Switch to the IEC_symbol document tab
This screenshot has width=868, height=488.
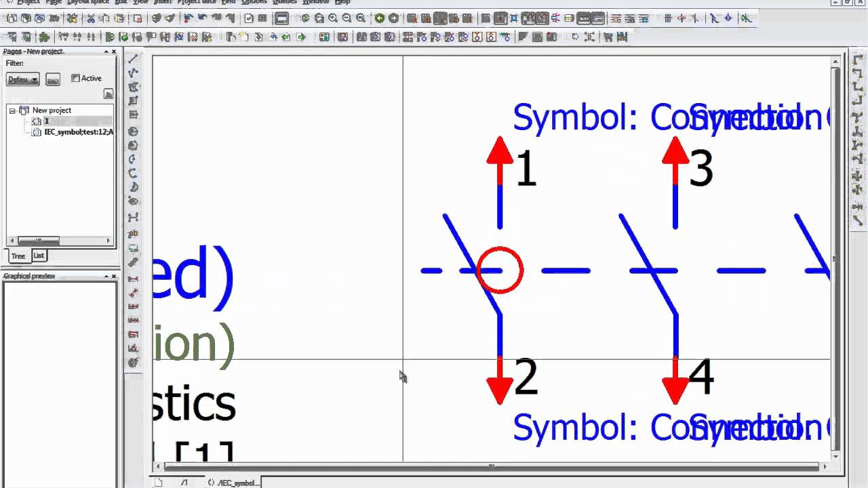pyautogui.click(x=234, y=483)
